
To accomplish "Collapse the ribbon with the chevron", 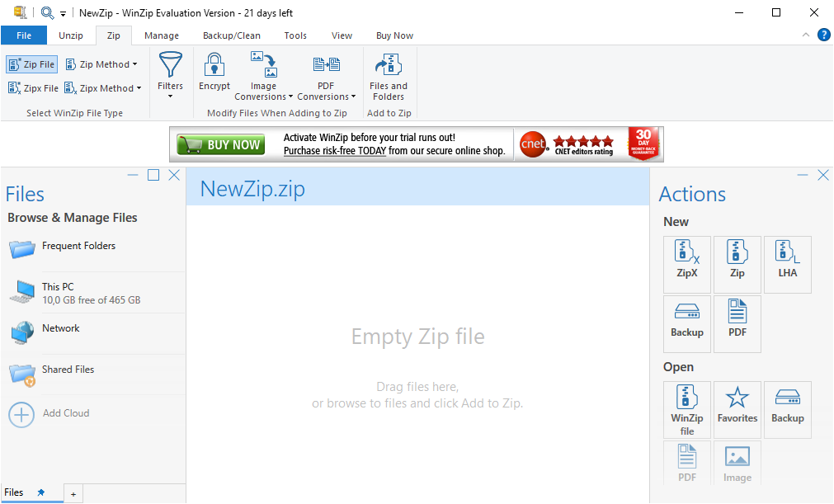I will point(806,35).
